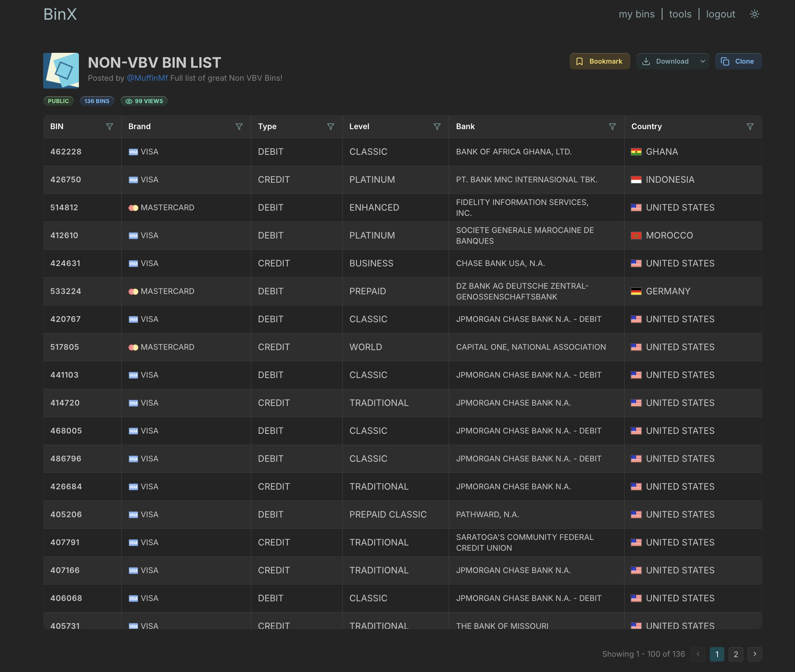The height and width of the screenshot is (672, 795).
Task: Click the next page chevron
Action: click(754, 654)
